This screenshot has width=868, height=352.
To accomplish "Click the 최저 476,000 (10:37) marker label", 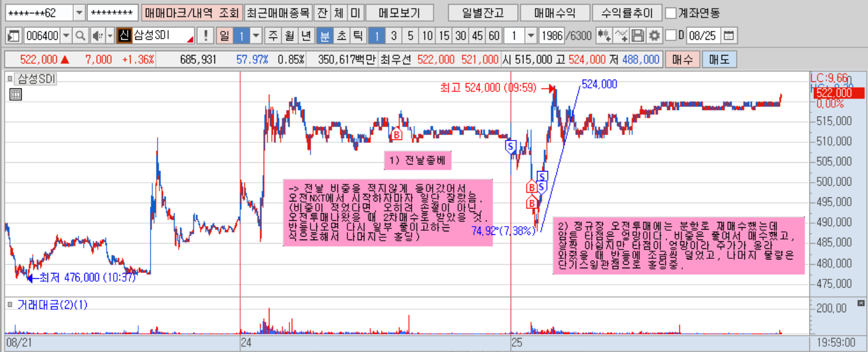I will point(87,278).
